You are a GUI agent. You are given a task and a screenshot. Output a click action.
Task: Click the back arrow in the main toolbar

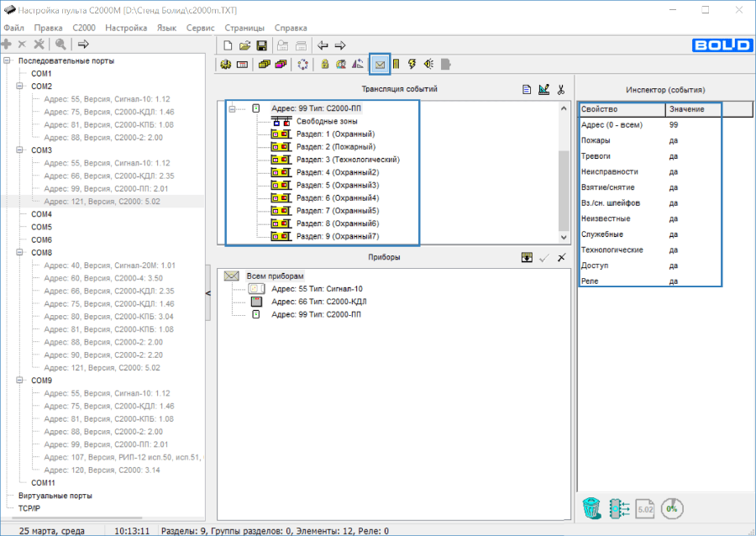(323, 45)
